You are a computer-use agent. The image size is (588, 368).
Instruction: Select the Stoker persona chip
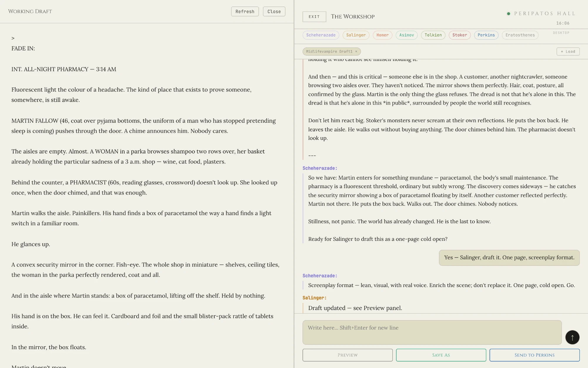460,35
